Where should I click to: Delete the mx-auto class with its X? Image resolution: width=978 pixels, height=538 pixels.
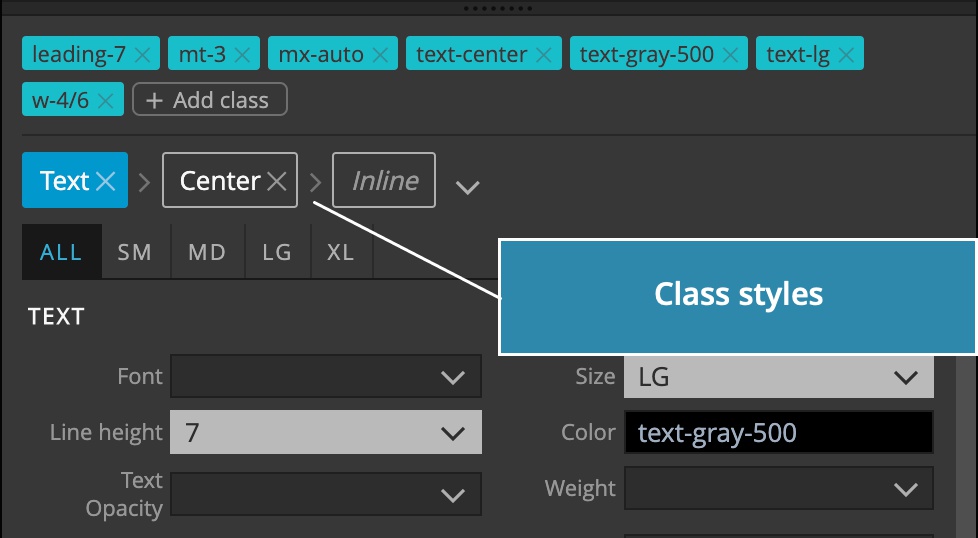click(x=380, y=55)
